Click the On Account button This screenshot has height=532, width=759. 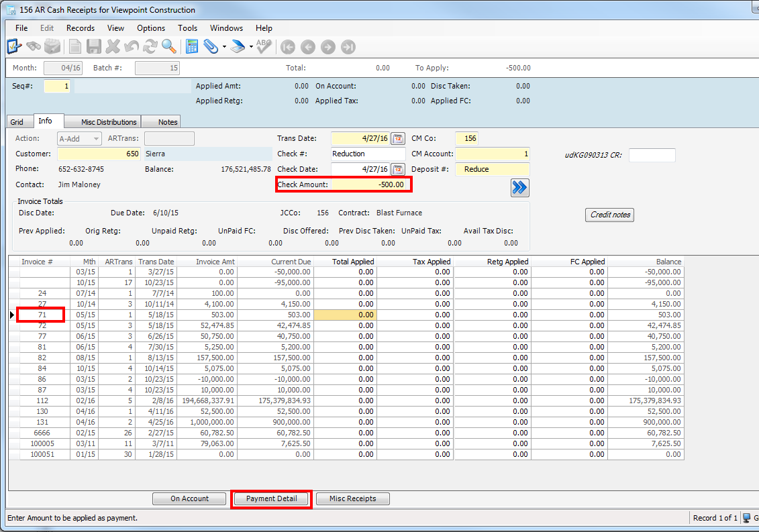pyautogui.click(x=189, y=498)
